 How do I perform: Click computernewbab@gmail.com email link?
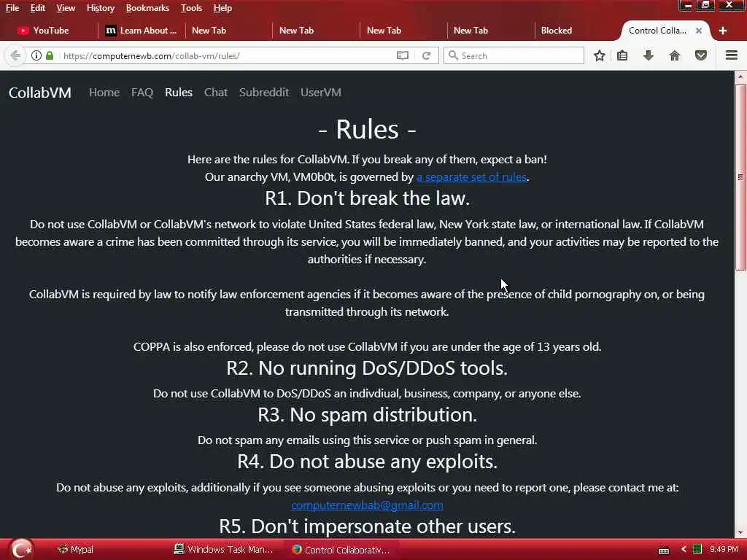pos(367,505)
